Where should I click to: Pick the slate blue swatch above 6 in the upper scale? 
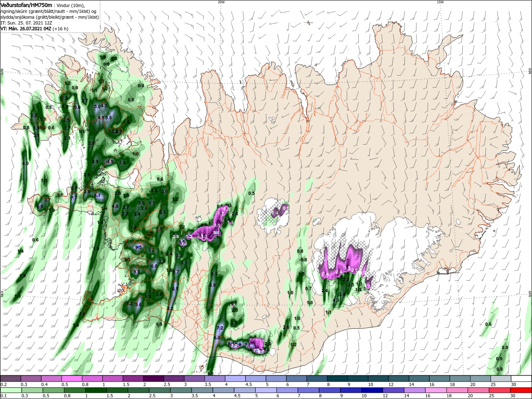pos(296,379)
